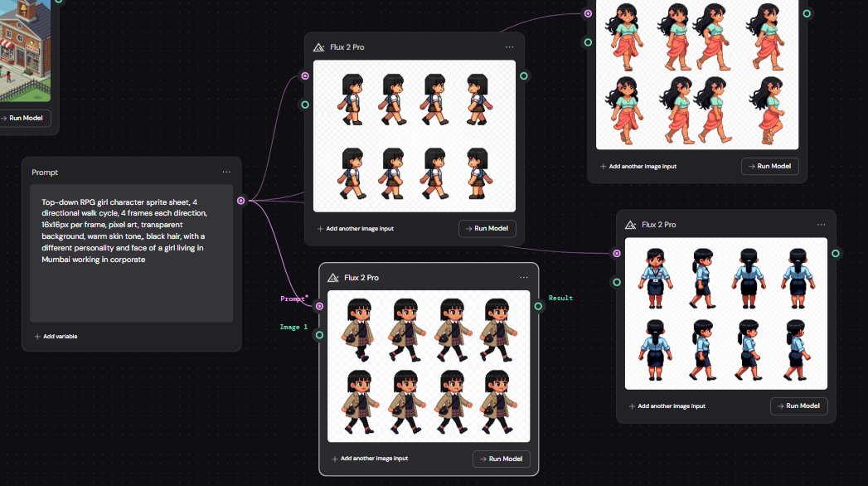Click Flux logo on the blue-shirt office girl node

click(x=631, y=225)
